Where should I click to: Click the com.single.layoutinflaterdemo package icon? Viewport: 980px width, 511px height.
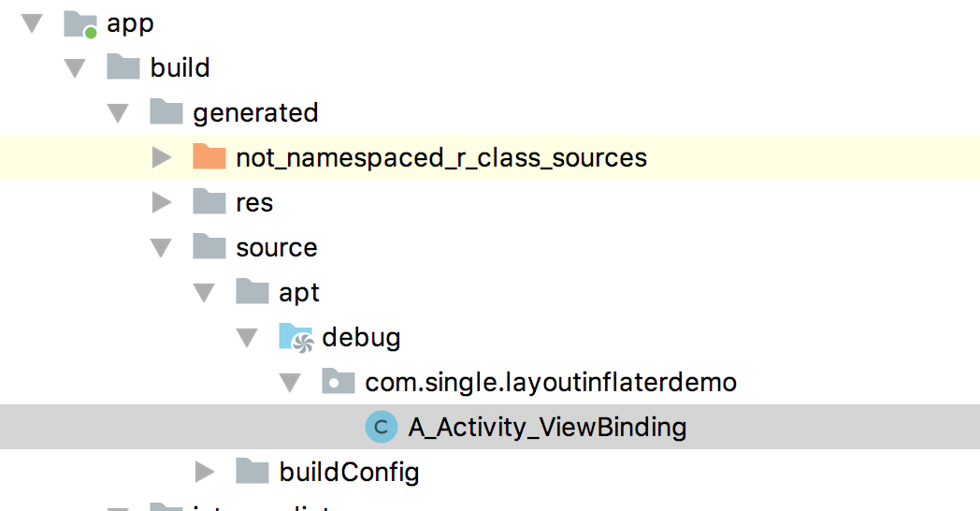338,382
